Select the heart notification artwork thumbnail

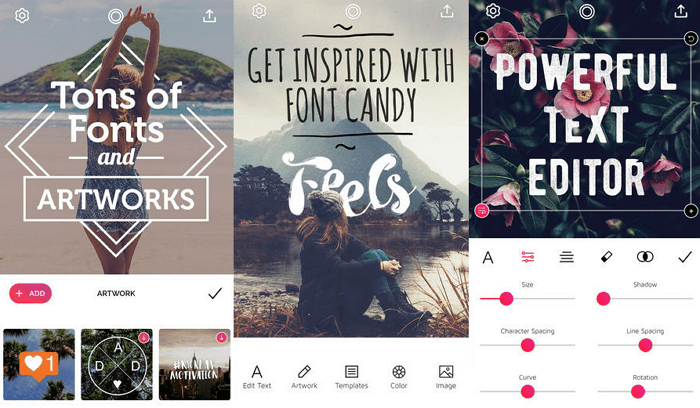[x=39, y=364]
